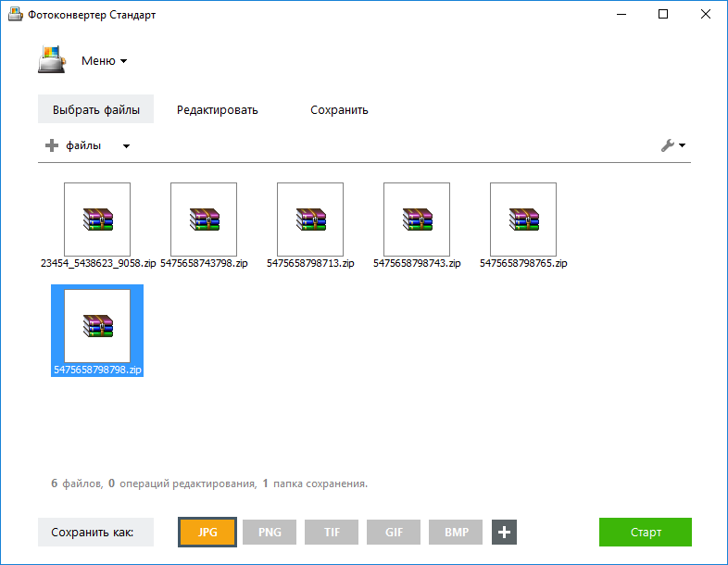Close the Фотоконвертер Стандарт window
The image size is (728, 565).
(705, 15)
